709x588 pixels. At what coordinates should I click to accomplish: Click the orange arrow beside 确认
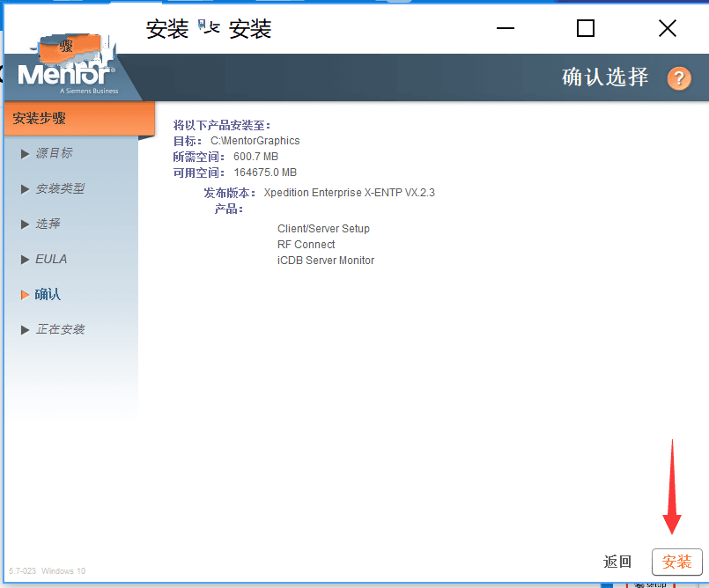click(x=25, y=295)
